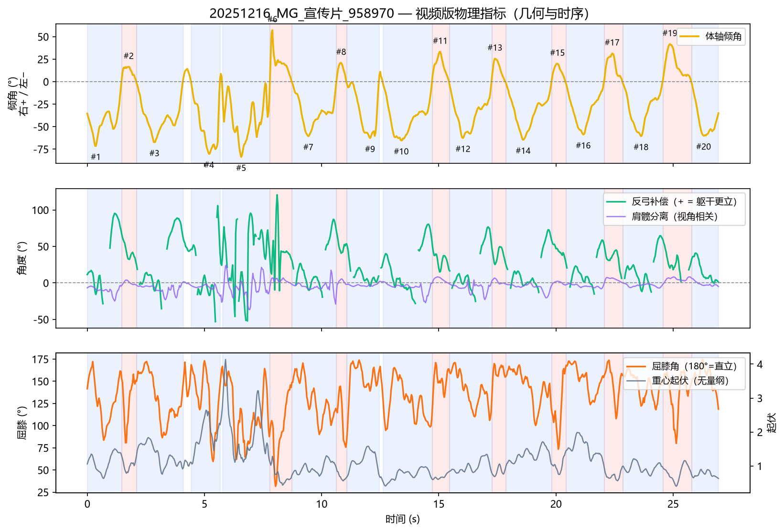Click the #13 segment annotation
This screenshot has width=784, height=532.
(495, 48)
